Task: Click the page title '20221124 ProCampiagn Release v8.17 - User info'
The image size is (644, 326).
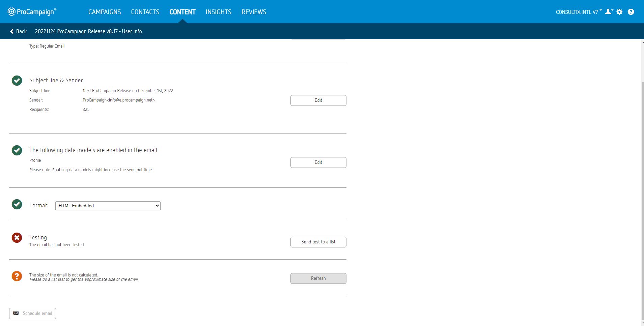Action: click(x=88, y=31)
